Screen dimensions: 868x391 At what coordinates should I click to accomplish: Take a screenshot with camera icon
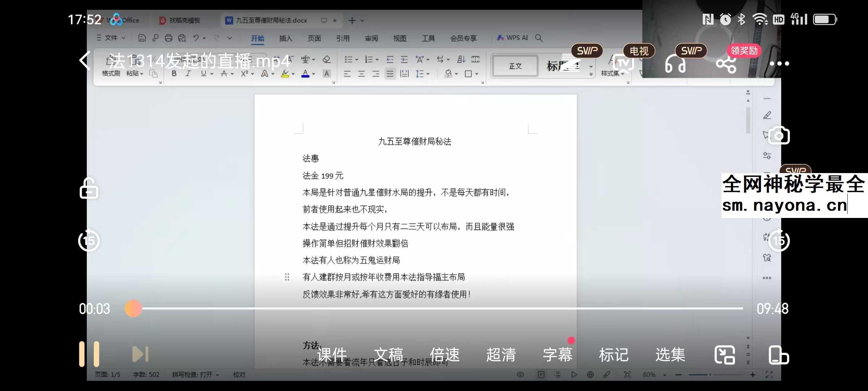click(779, 136)
